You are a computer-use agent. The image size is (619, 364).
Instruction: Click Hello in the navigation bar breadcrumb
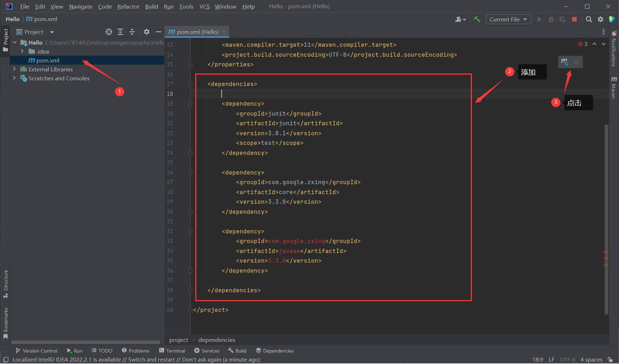(x=12, y=19)
